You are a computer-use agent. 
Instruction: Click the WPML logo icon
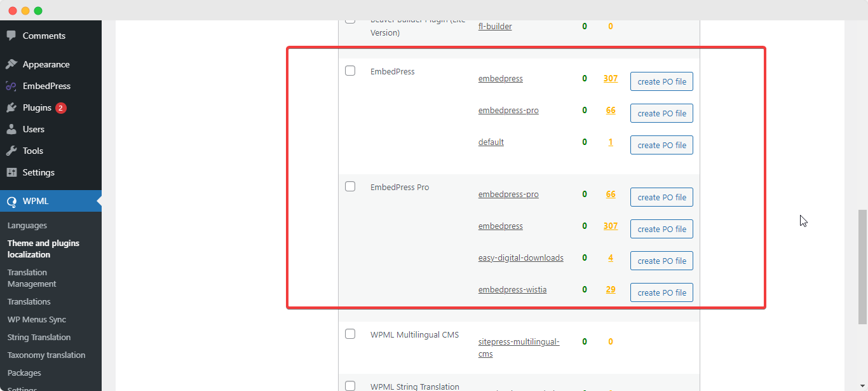click(x=11, y=202)
